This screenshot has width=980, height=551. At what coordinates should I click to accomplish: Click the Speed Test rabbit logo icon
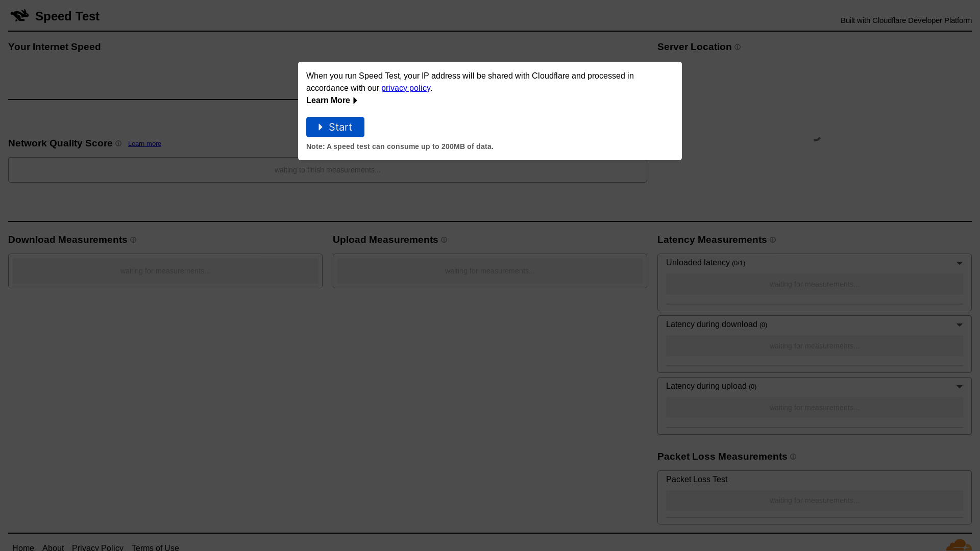[20, 15]
